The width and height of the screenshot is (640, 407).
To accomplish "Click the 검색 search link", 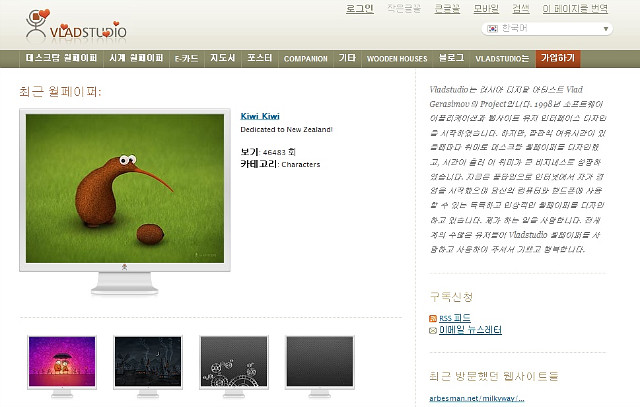I will coord(521,9).
